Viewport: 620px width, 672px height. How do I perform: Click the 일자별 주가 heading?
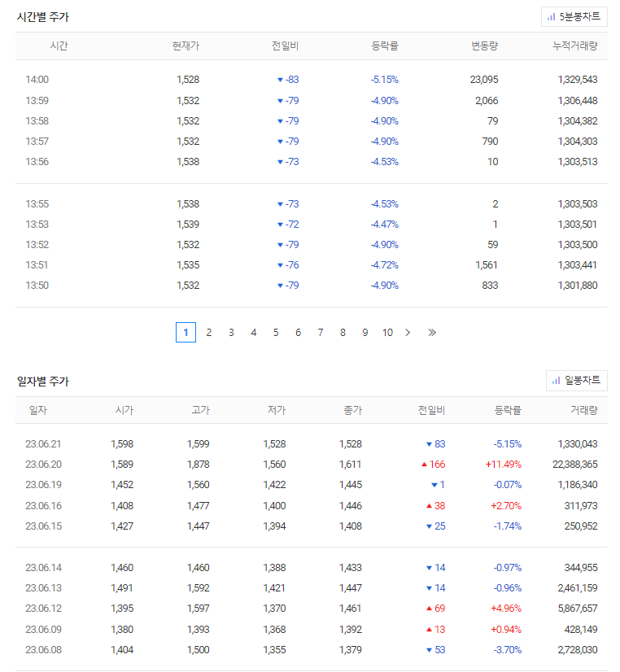point(43,382)
